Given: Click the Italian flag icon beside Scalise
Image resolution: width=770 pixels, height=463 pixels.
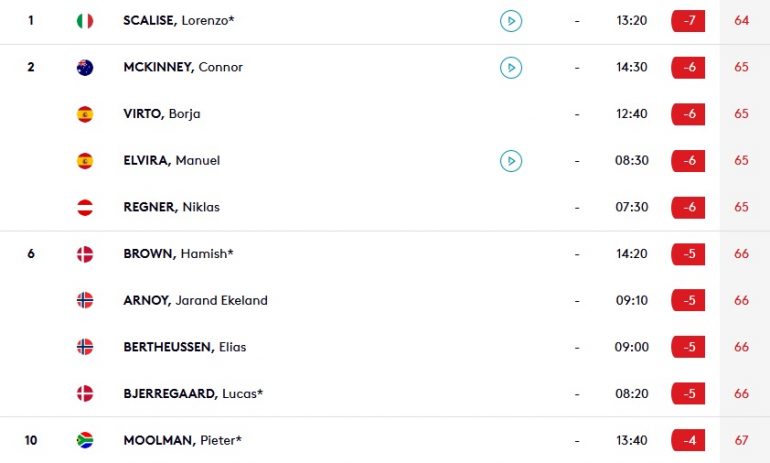Looking at the screenshot, I should (85, 21).
